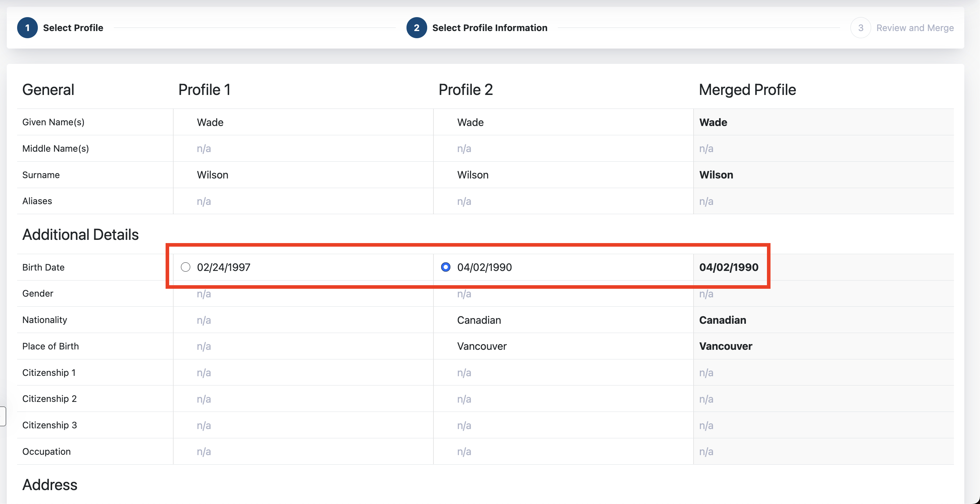This screenshot has height=504, width=980.
Task: Click the Address section heading
Action: (50, 485)
